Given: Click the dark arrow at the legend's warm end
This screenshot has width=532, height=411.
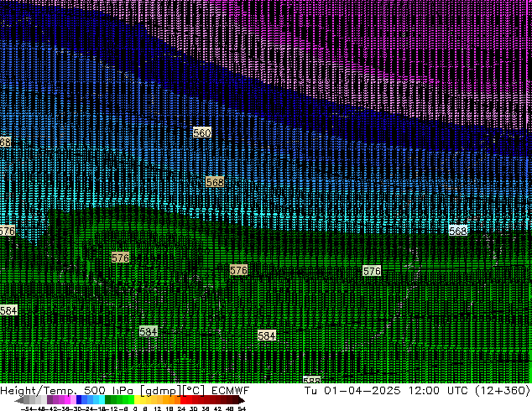Looking at the screenshot, I should 241,400.
